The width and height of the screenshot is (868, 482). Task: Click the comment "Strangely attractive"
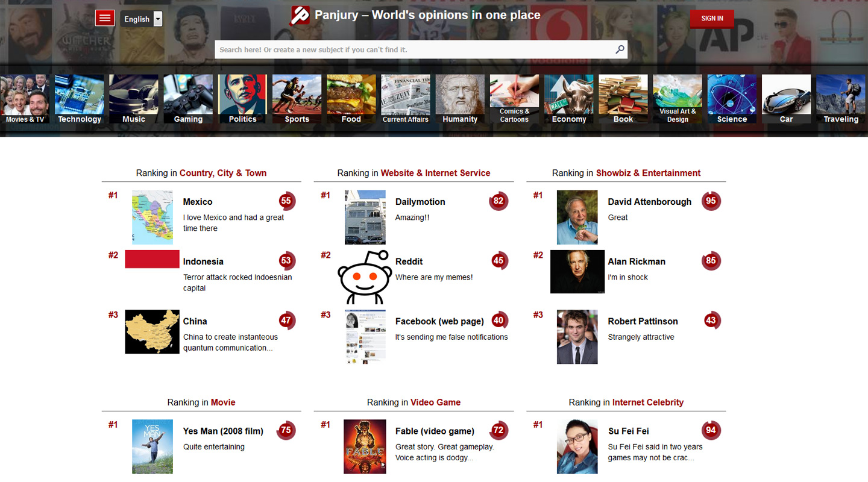641,337
